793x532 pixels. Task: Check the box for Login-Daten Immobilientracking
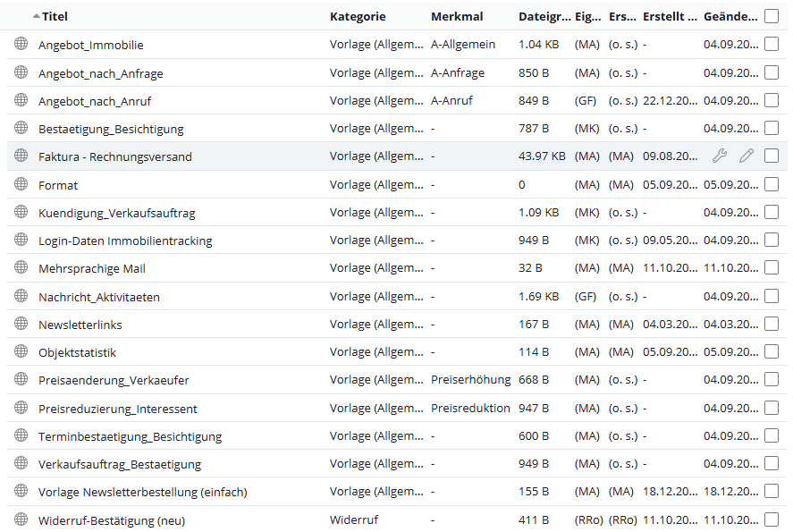(772, 240)
